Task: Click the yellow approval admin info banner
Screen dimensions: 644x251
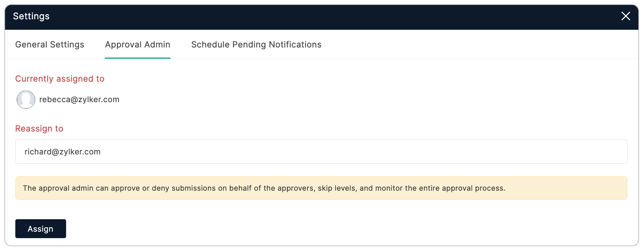Action: [564, 188]
